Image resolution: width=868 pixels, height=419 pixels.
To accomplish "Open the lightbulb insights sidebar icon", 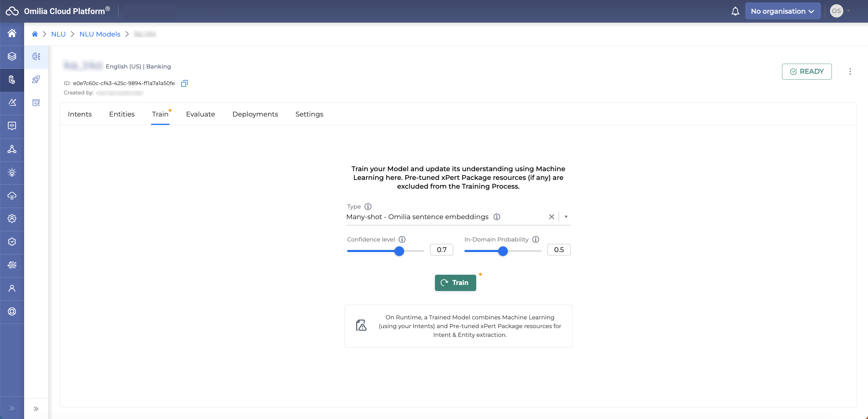I will [12, 172].
